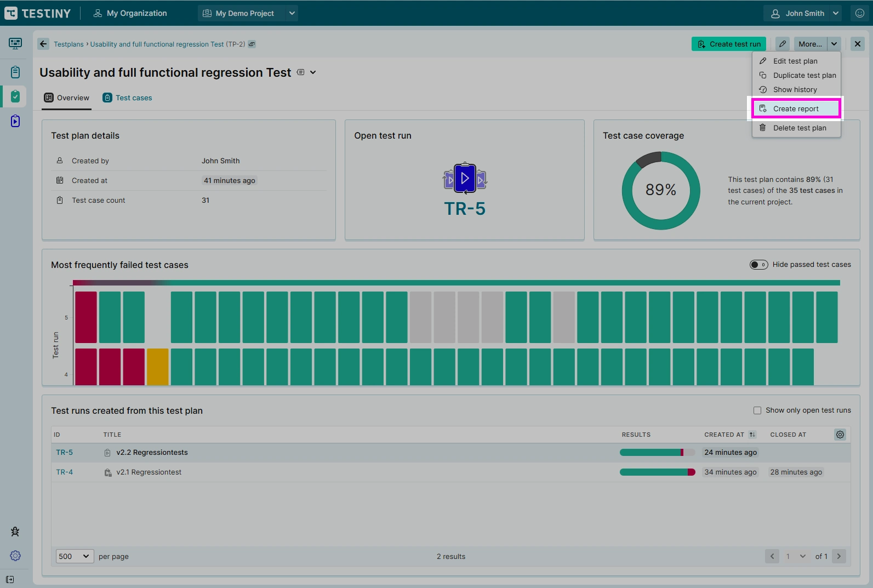Open the 500 per page dropdown

pos(75,556)
